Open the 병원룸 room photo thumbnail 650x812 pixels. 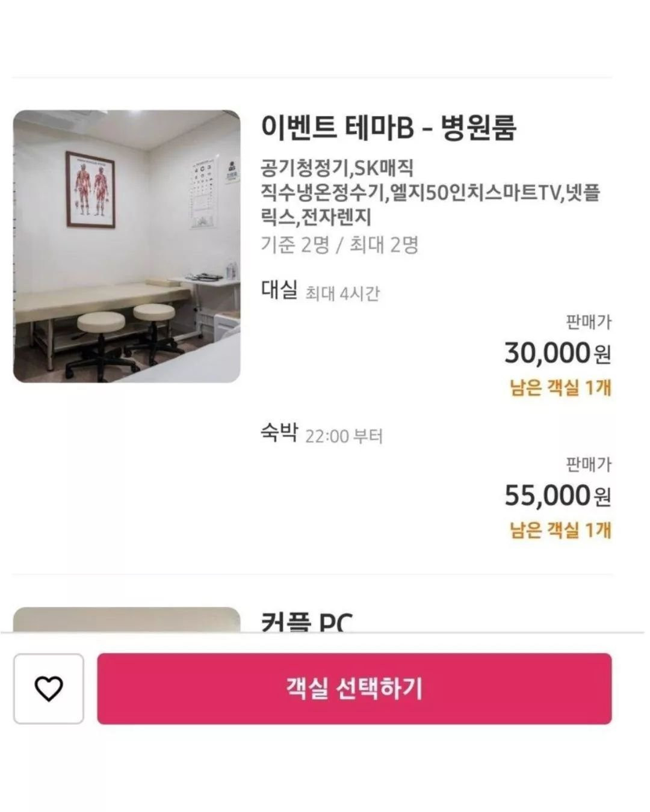[x=126, y=246]
